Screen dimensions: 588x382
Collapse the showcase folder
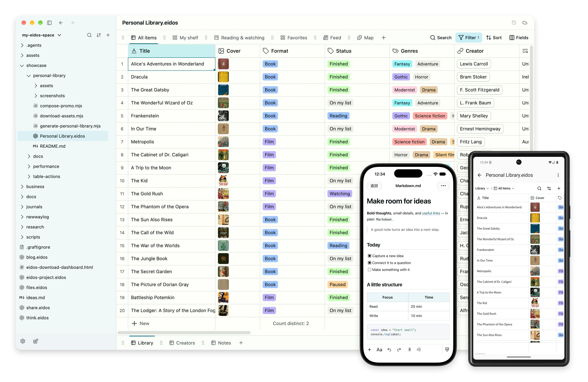(x=22, y=66)
